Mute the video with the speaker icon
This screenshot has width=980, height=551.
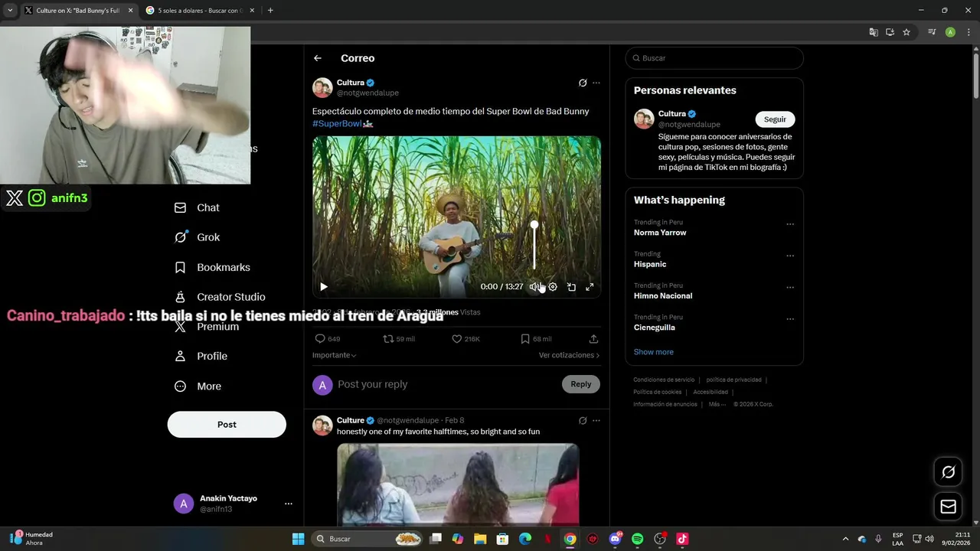(x=534, y=287)
